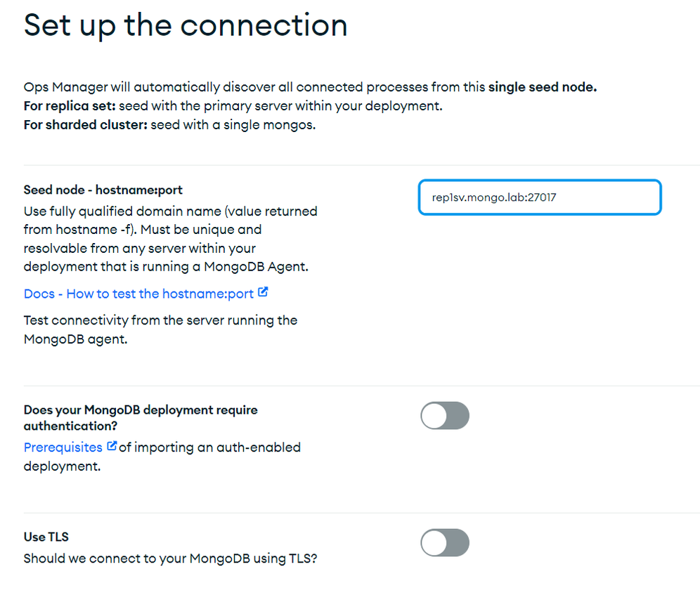Click the "For replica set:" bold text
This screenshot has width=700, height=602.
[70, 106]
